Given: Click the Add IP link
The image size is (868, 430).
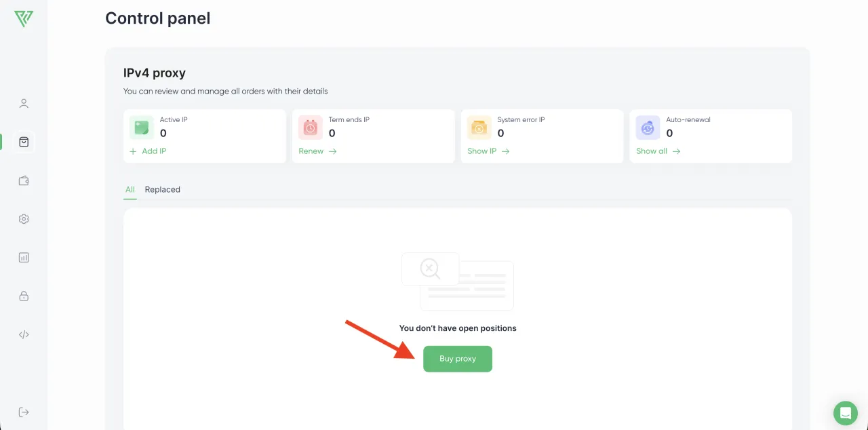Looking at the screenshot, I should [148, 151].
